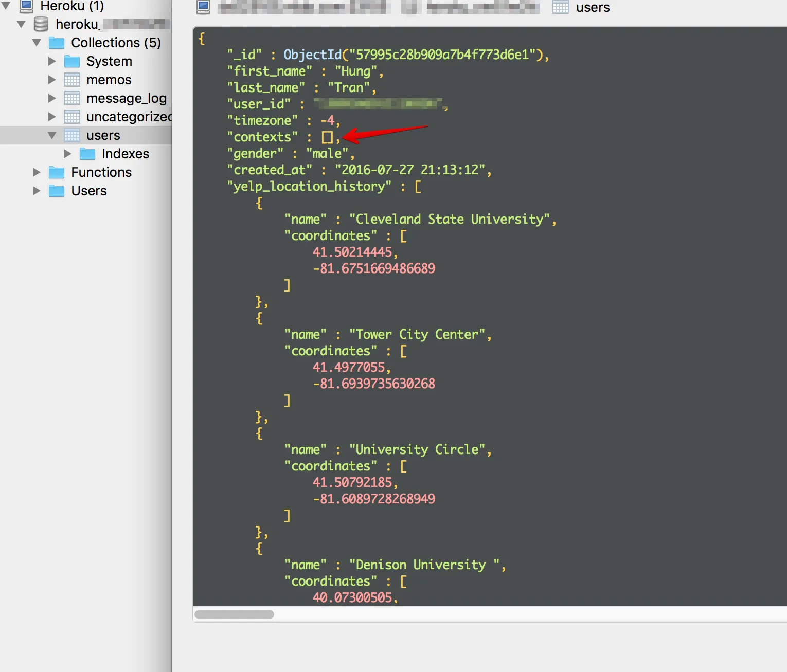The width and height of the screenshot is (787, 672).
Task: Click the empty contexts array brackets
Action: tap(327, 137)
